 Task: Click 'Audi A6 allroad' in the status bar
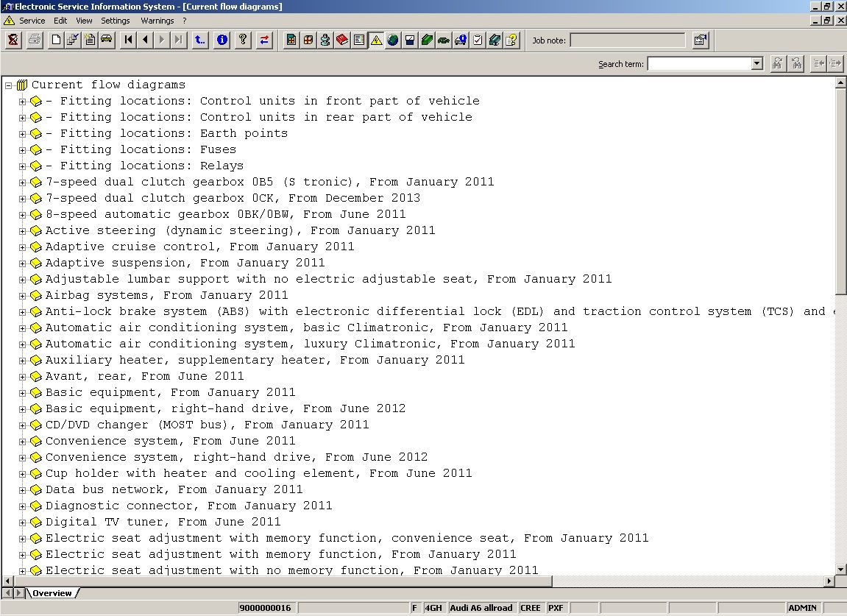point(481,608)
